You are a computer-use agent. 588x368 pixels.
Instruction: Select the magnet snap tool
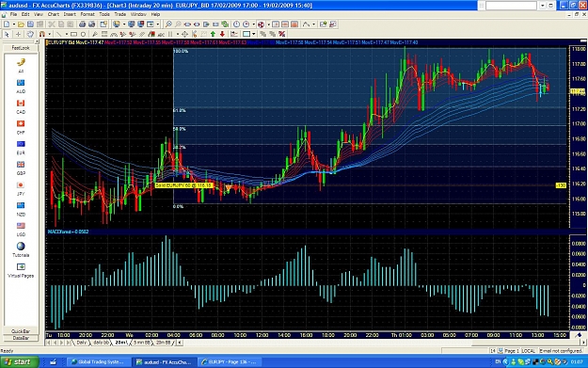pyautogui.click(x=42, y=34)
